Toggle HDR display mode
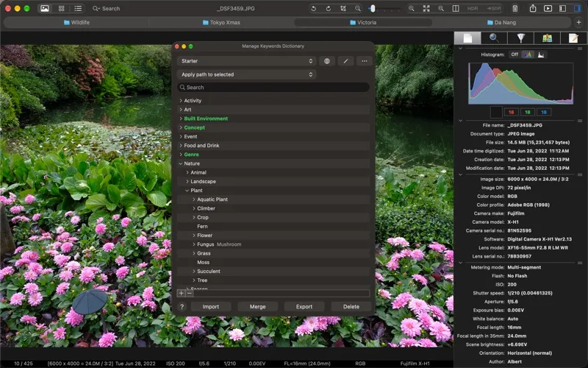This screenshot has height=368, width=588. (x=473, y=8)
